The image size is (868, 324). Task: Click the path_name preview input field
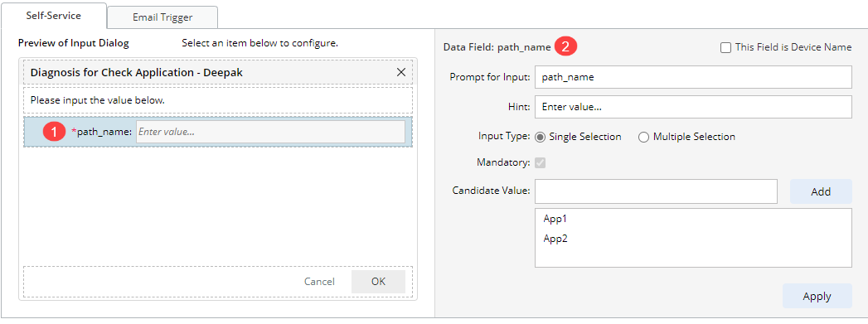270,132
